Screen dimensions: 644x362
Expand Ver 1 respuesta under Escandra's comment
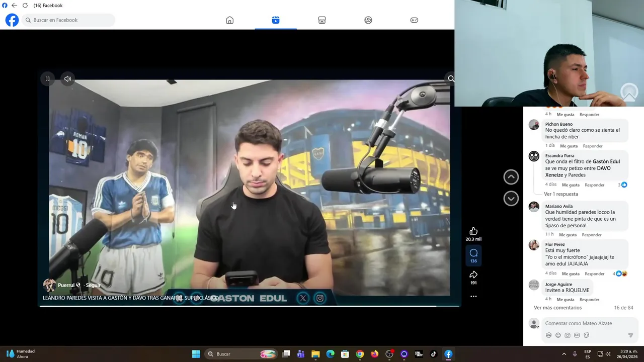point(561,194)
